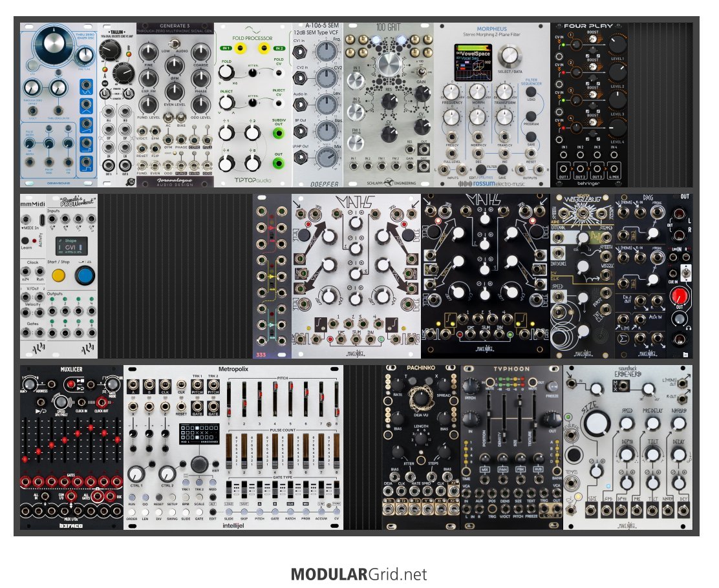
Task: Flip the 100 Grit x100 toggle switch
Action: click(x=420, y=72)
